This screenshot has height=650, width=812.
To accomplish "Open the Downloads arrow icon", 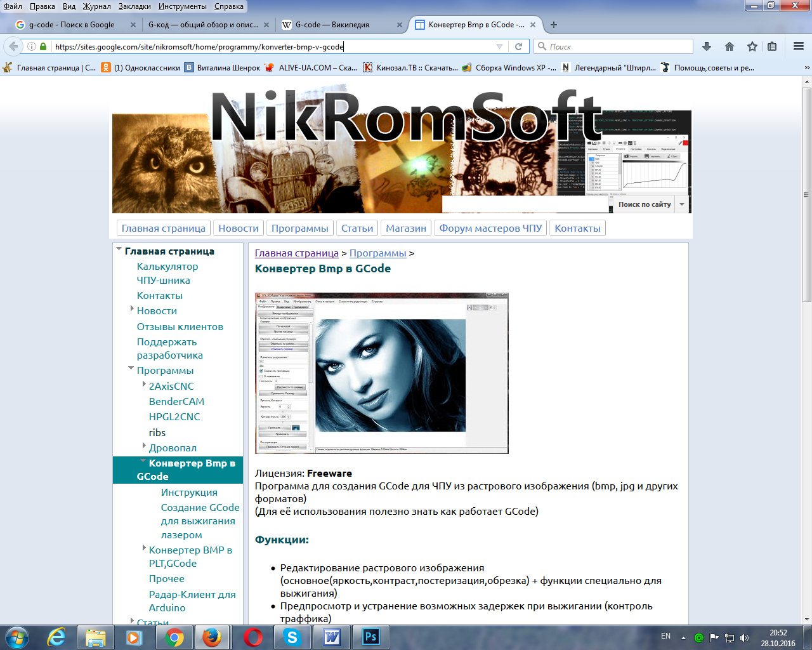I will coord(707,46).
